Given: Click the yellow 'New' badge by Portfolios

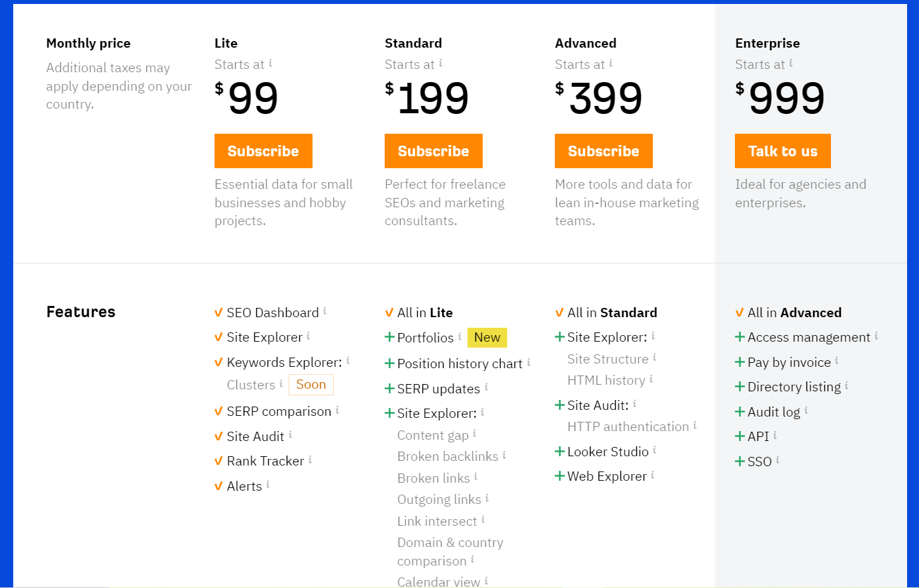Looking at the screenshot, I should pyautogui.click(x=487, y=337).
